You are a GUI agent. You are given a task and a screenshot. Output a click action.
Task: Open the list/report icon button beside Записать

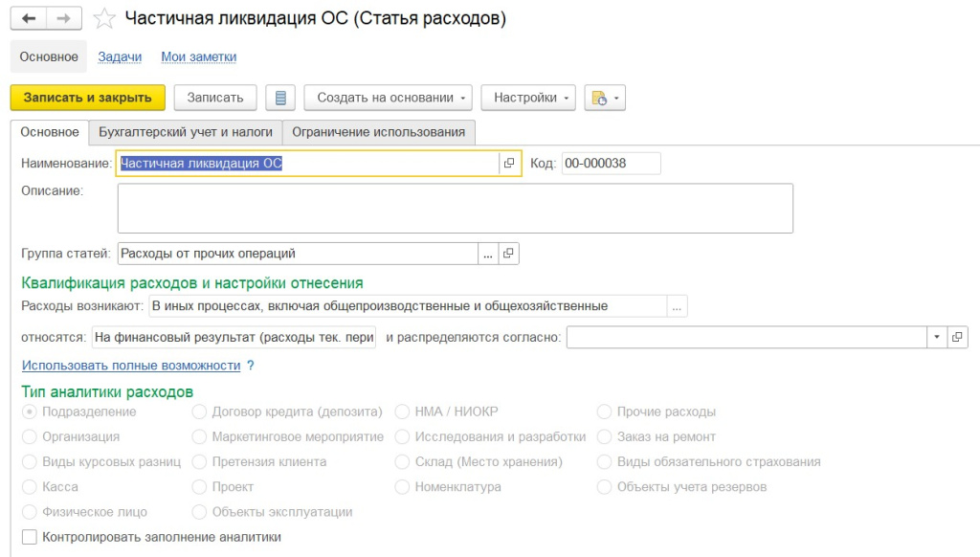point(280,98)
